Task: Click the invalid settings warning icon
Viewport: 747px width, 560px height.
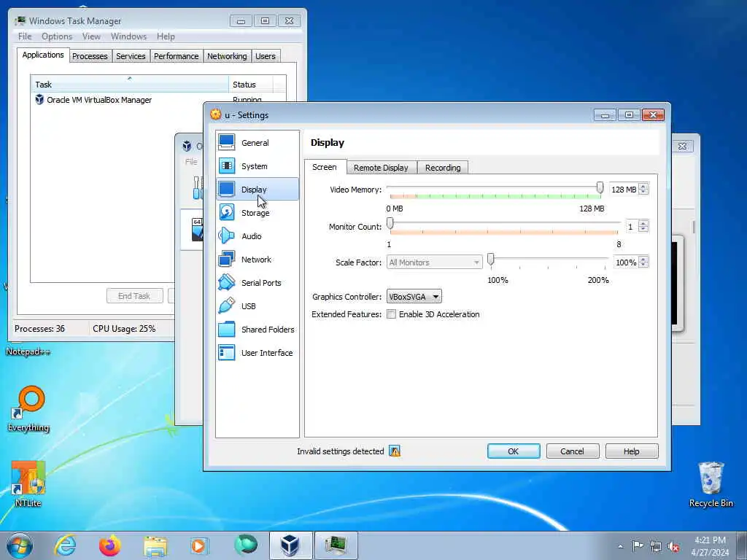Action: coord(395,451)
